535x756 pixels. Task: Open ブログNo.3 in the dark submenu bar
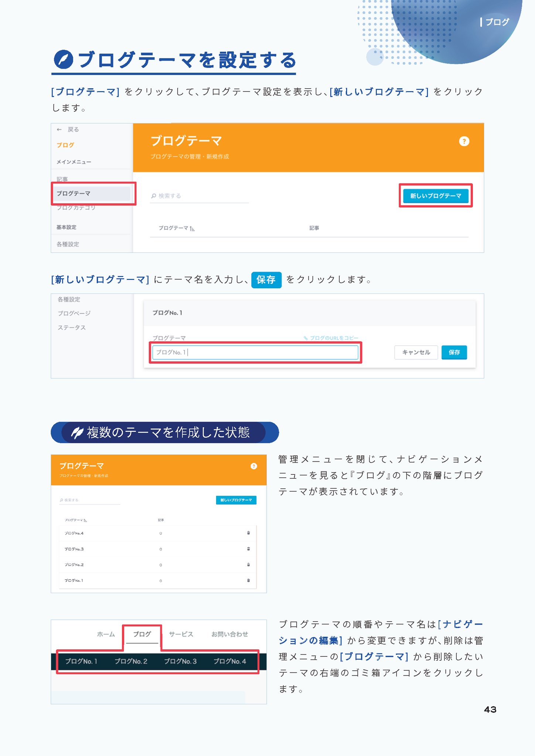point(180,661)
